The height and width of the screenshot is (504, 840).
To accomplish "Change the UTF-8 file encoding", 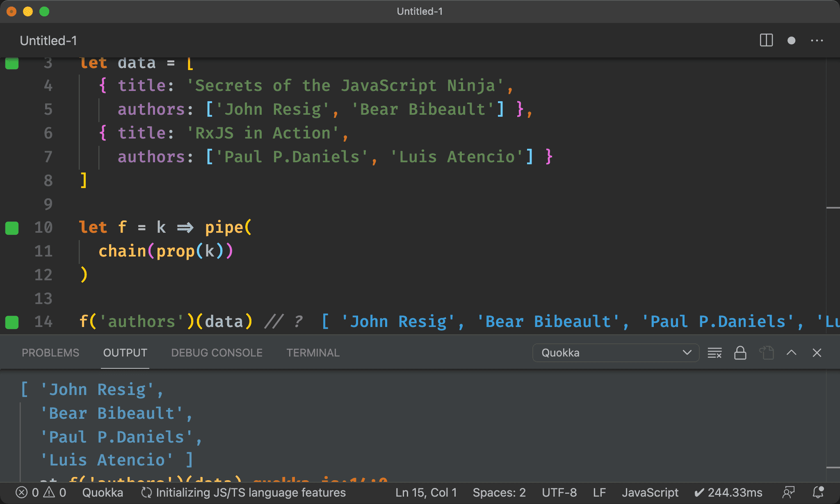I will pos(559,493).
